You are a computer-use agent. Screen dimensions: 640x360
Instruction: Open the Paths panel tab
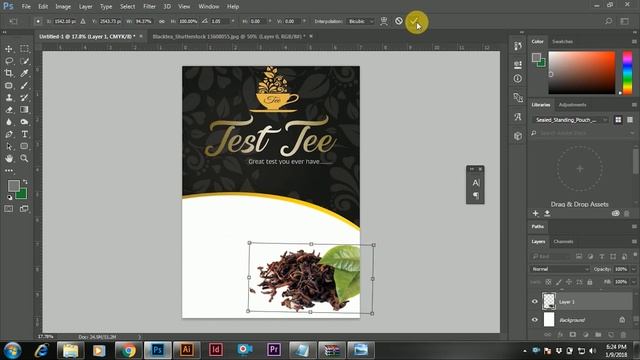tap(538, 227)
